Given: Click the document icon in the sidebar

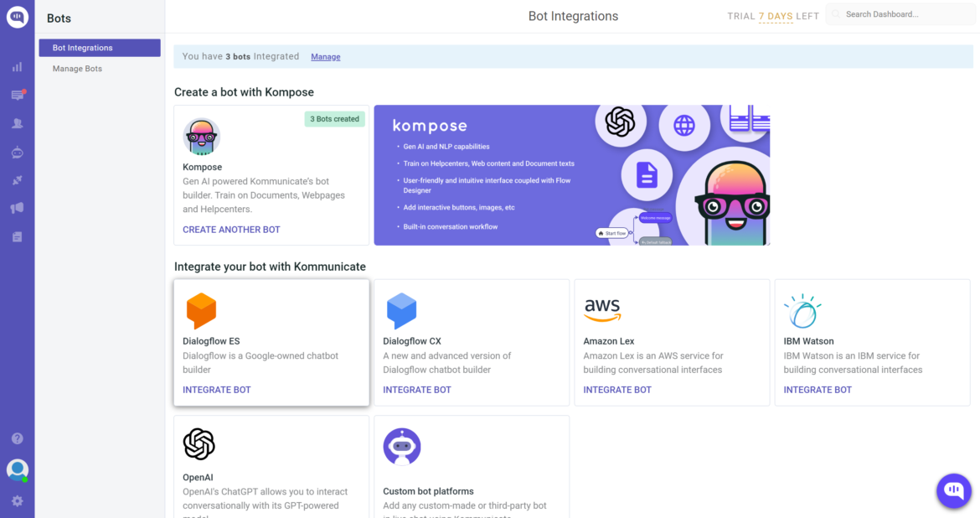Looking at the screenshot, I should point(17,236).
